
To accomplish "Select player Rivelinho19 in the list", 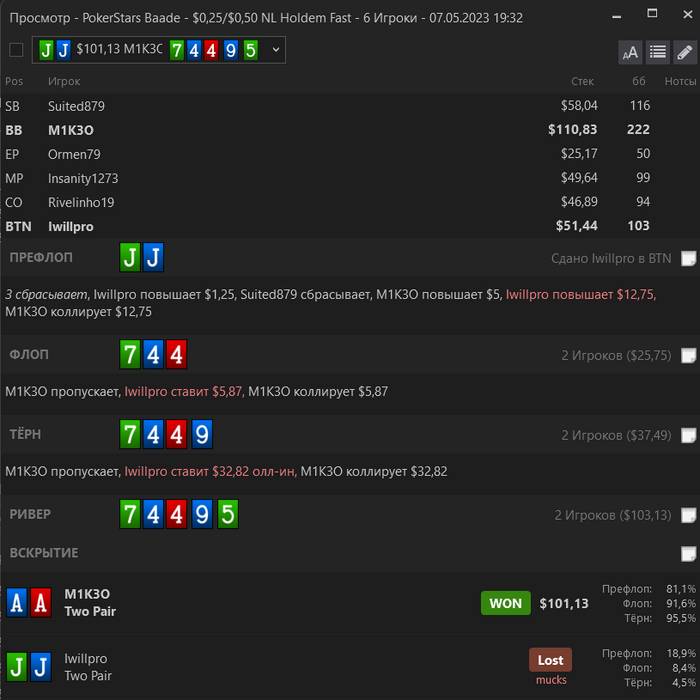I will click(x=81, y=203).
